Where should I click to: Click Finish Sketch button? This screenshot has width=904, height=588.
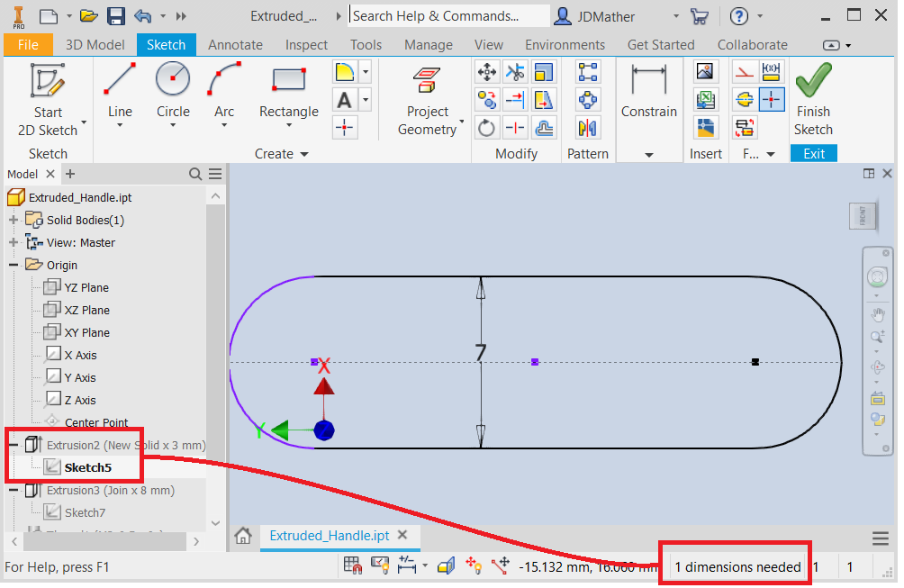[x=813, y=99]
